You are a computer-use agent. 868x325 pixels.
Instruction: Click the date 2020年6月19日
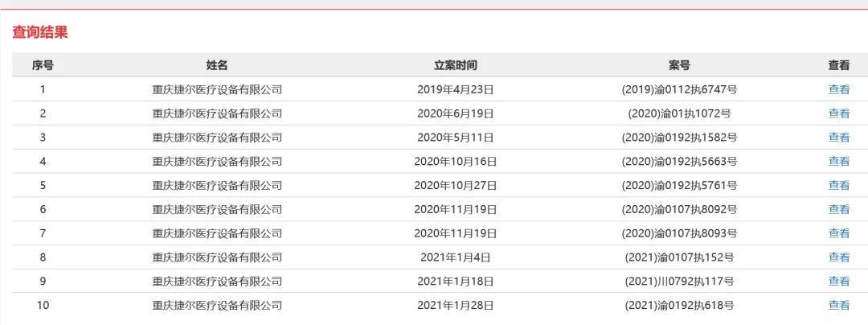click(x=455, y=113)
